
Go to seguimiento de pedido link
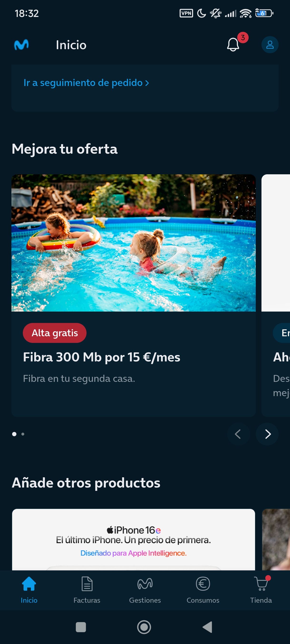tap(86, 83)
